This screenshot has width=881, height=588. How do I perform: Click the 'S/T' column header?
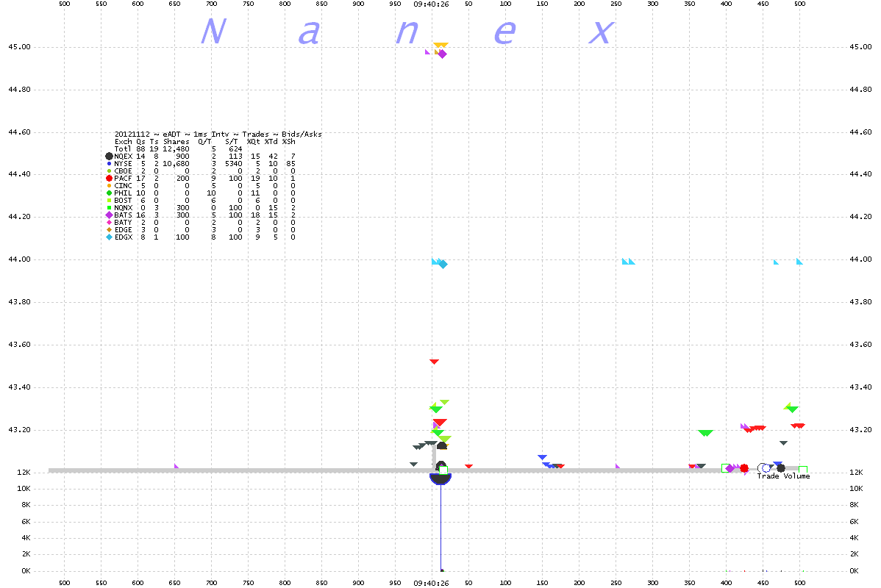tap(232, 142)
